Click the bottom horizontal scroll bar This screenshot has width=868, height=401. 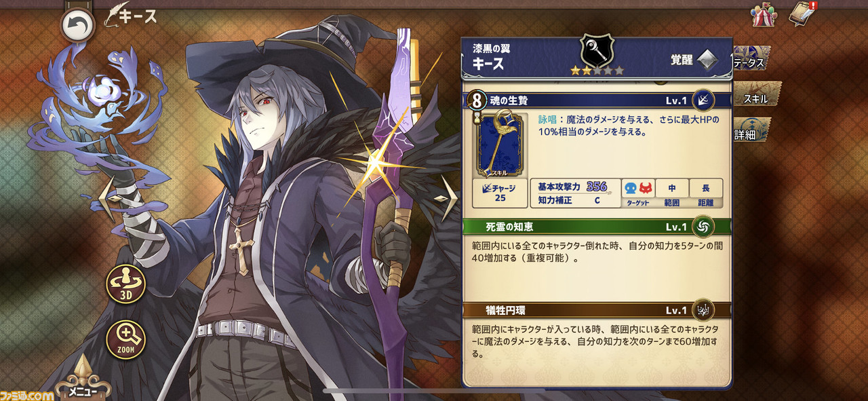pos(434,391)
